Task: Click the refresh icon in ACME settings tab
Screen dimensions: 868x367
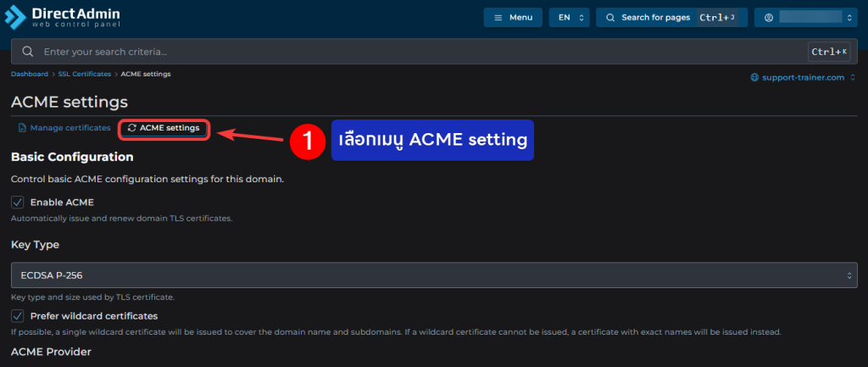Action: [131, 128]
